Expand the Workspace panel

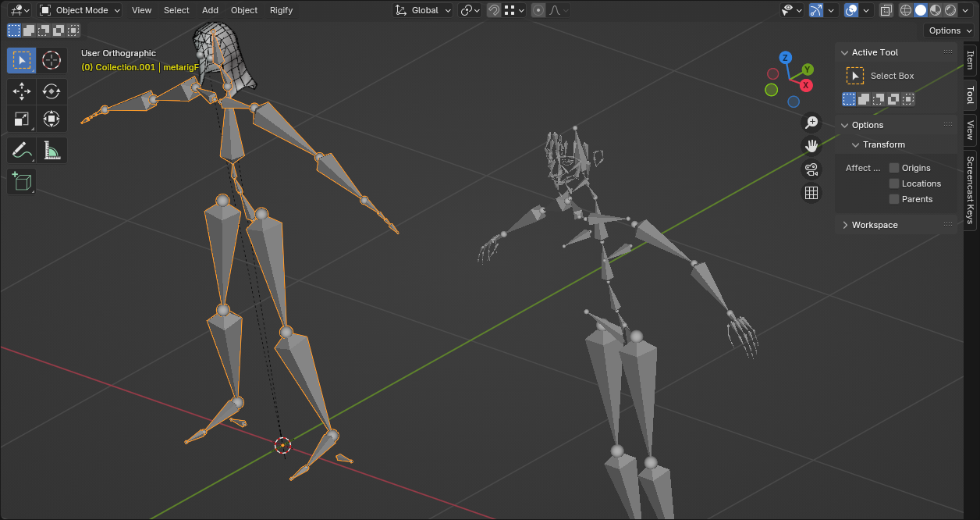[846, 225]
